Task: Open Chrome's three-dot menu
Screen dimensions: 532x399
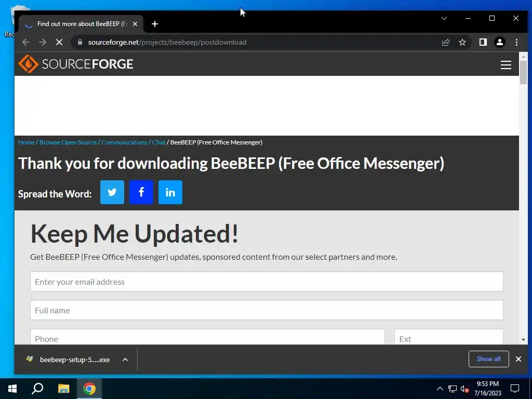Action: point(516,42)
